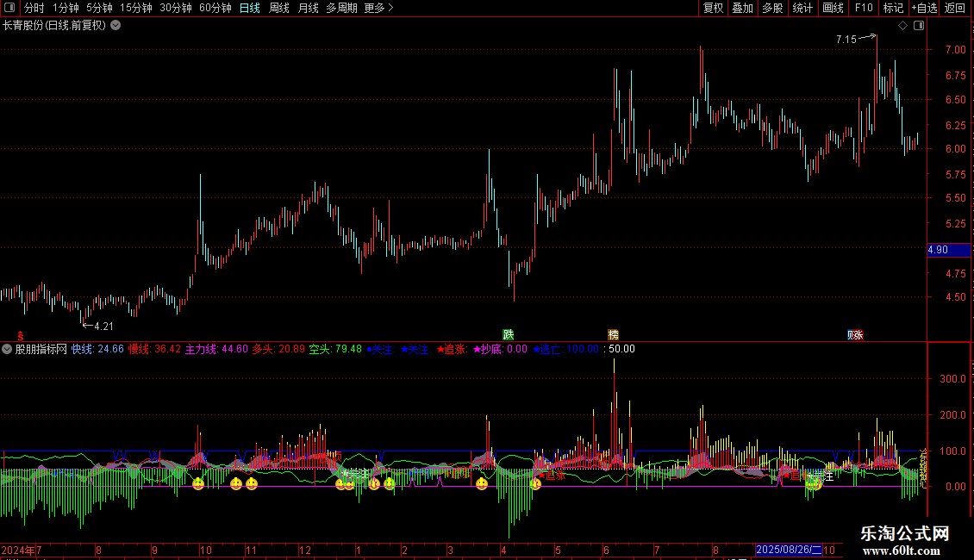Screen dimensions: 974x560
Task: Click the smiley icon between March and April
Action: pos(482,483)
